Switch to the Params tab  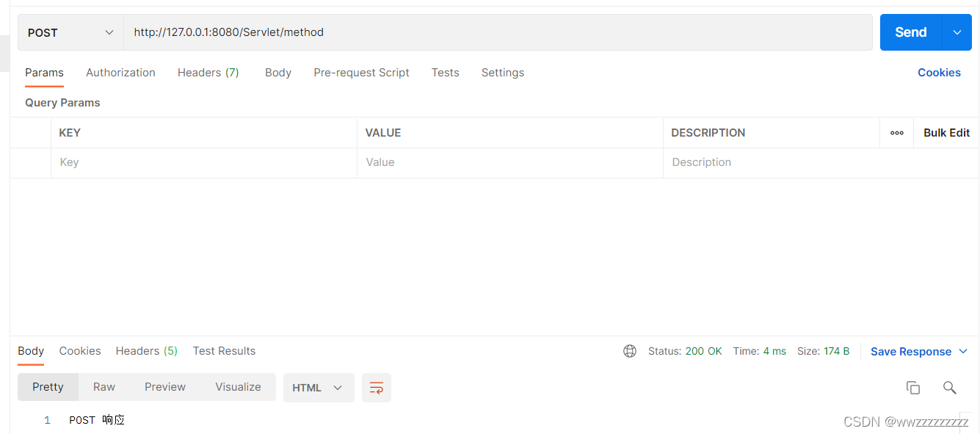tap(44, 73)
